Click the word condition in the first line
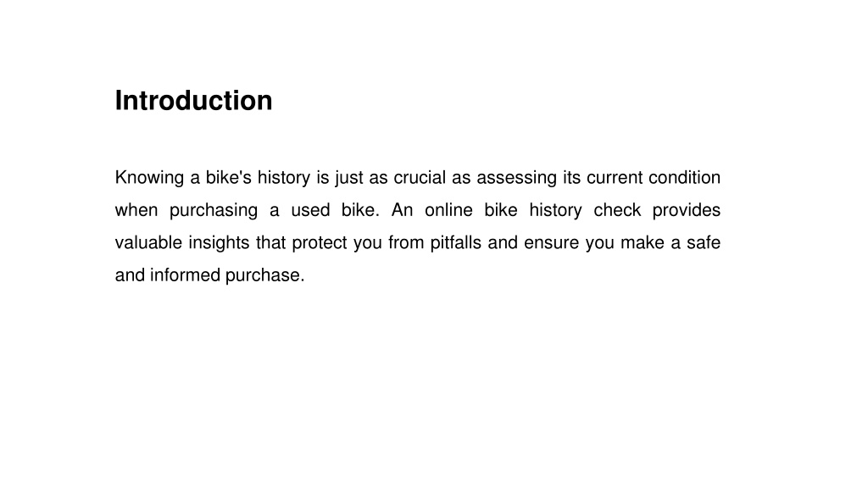868x488 pixels. [x=684, y=178]
